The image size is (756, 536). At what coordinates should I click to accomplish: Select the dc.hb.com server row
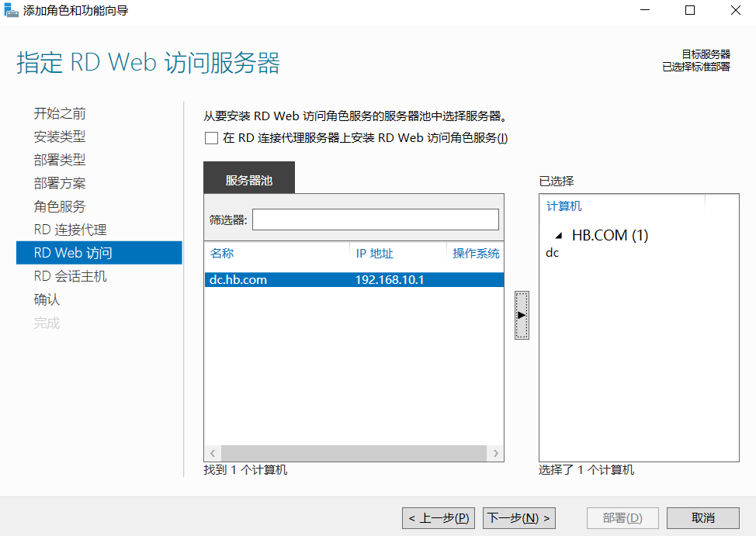click(x=354, y=279)
